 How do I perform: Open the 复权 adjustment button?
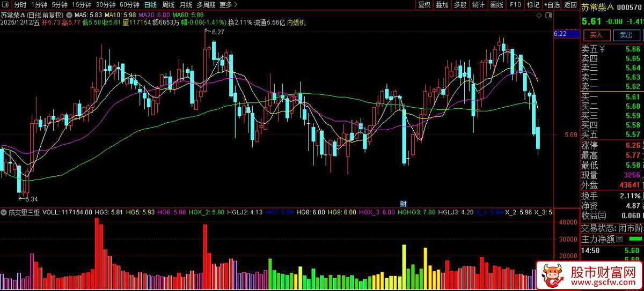point(424,5)
